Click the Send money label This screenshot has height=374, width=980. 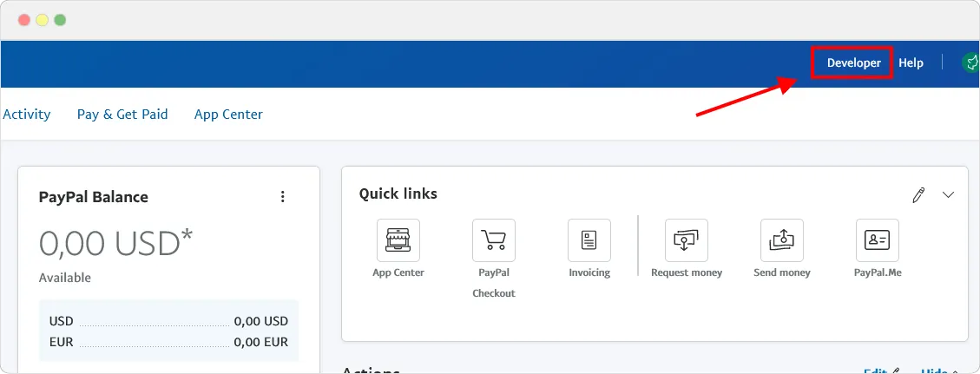(782, 272)
